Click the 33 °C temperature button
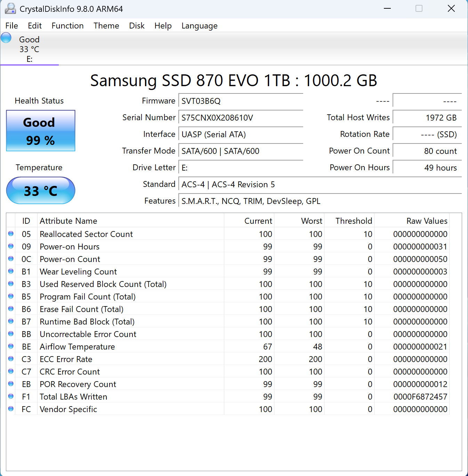 pyautogui.click(x=41, y=191)
